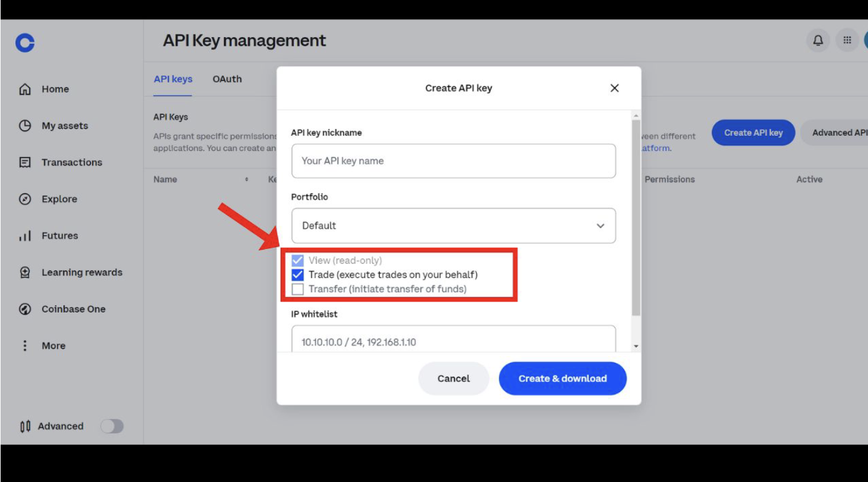
Task: Open the Portfolio Default dropdown
Action: 454,226
